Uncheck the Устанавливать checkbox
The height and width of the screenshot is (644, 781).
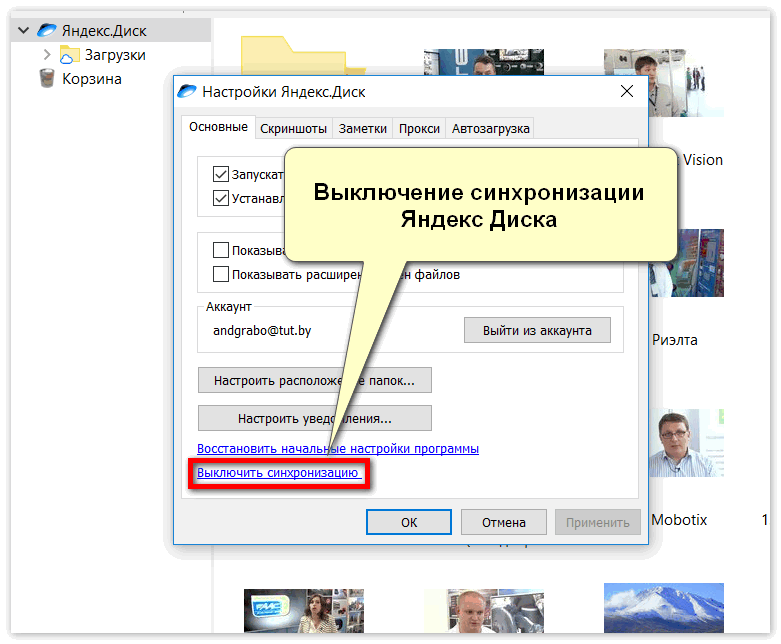click(x=221, y=198)
